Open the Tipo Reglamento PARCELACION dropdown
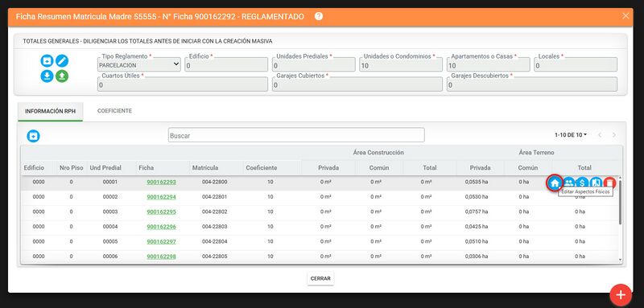 [x=139, y=64]
